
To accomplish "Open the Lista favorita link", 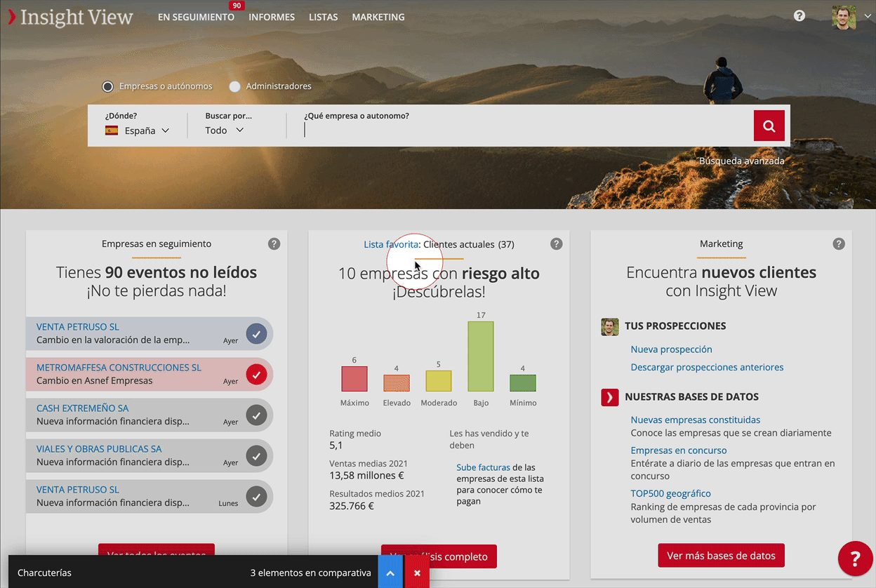I will coord(391,244).
